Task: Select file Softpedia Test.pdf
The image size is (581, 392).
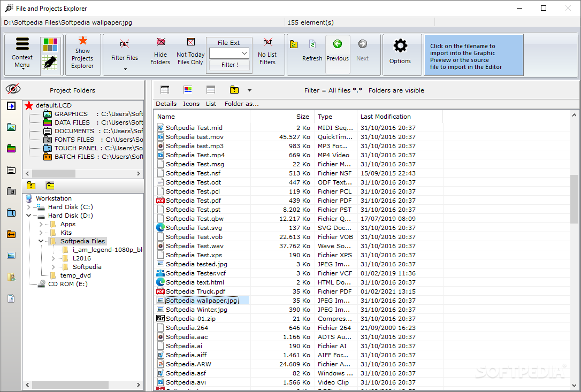Action: tap(193, 201)
